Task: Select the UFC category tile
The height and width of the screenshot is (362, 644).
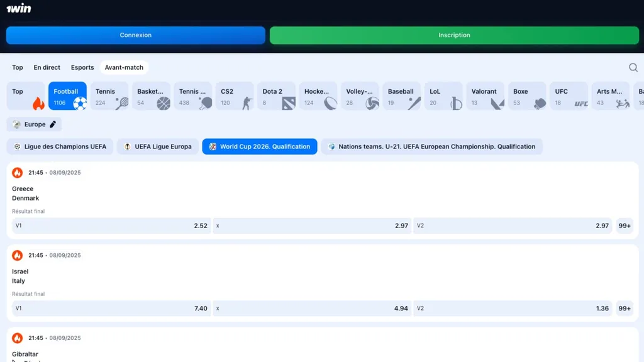Action: pyautogui.click(x=569, y=96)
